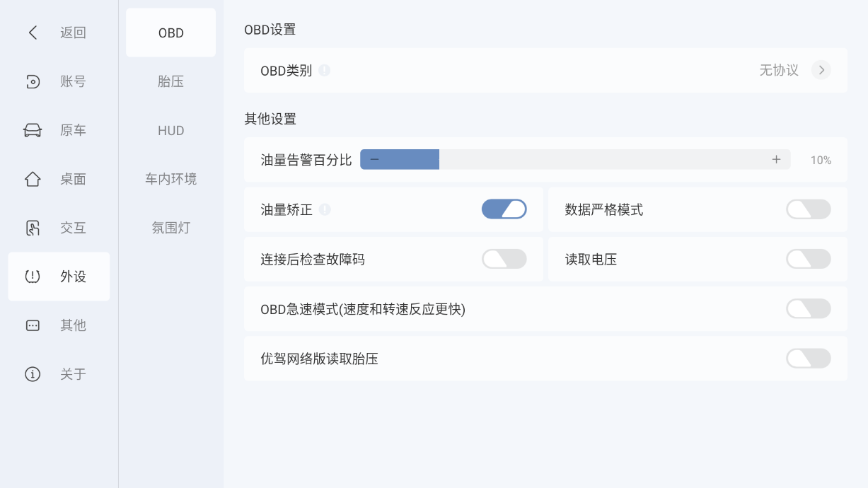This screenshot has width=868, height=488.
Task: Click info icon beside 油量矫正
Action: (324, 209)
